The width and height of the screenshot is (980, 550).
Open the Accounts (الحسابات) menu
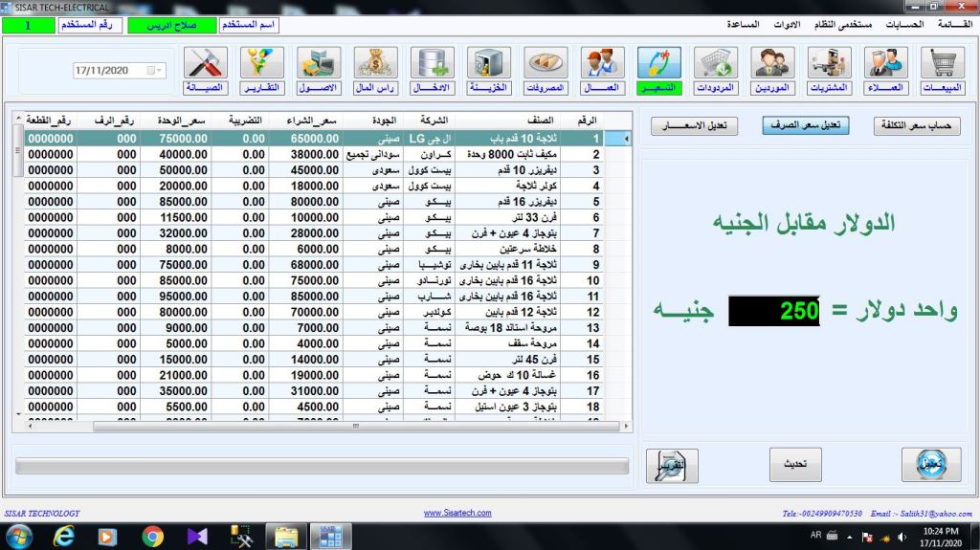[886, 23]
